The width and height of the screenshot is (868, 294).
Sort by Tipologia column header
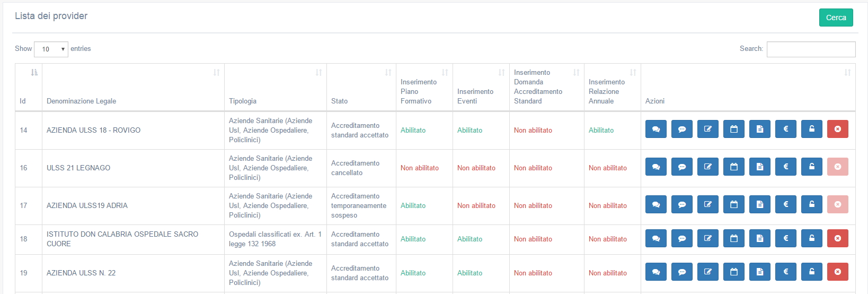[x=276, y=87]
